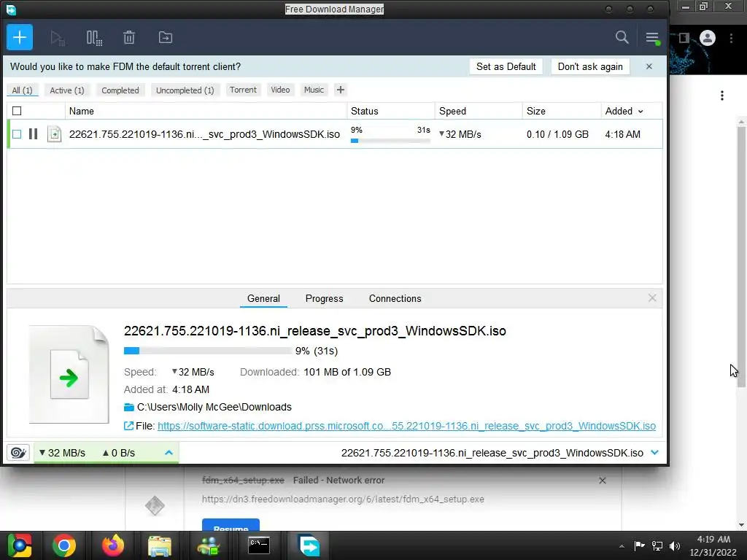Click the network icon in system tray
The width and height of the screenshot is (747, 560).
pos(657,546)
